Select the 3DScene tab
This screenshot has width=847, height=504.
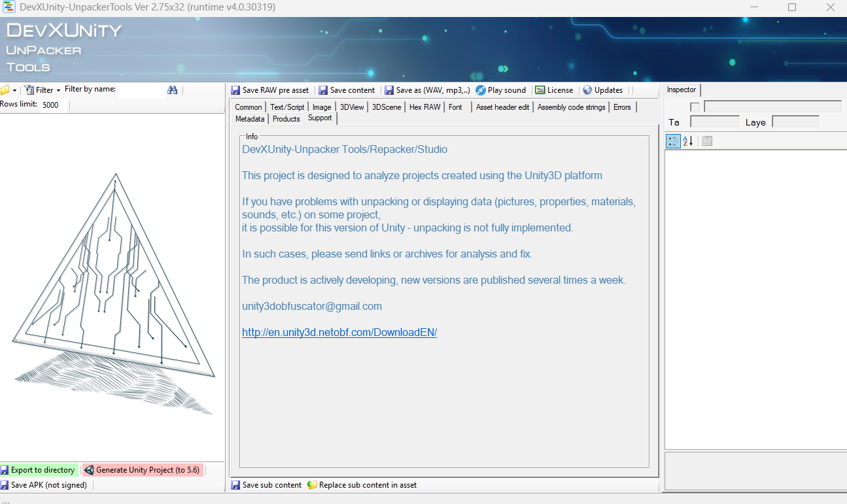click(387, 107)
